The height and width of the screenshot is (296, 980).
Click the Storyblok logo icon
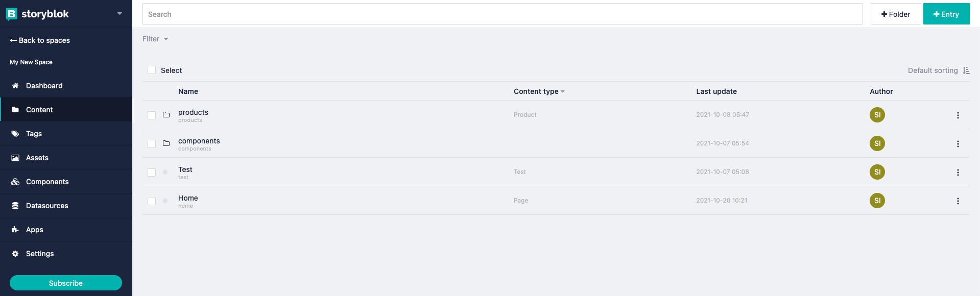pos(11,14)
